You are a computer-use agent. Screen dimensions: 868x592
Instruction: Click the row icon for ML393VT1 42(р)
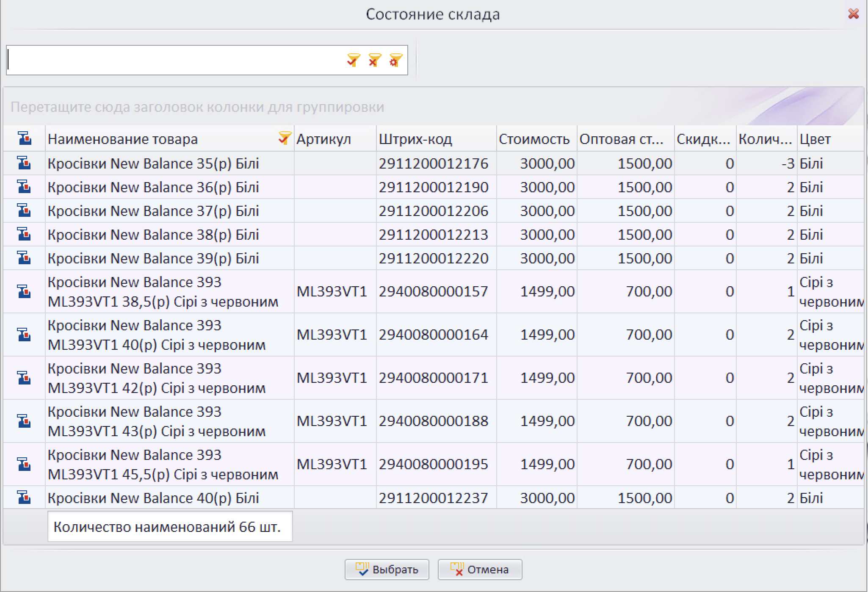(x=25, y=378)
